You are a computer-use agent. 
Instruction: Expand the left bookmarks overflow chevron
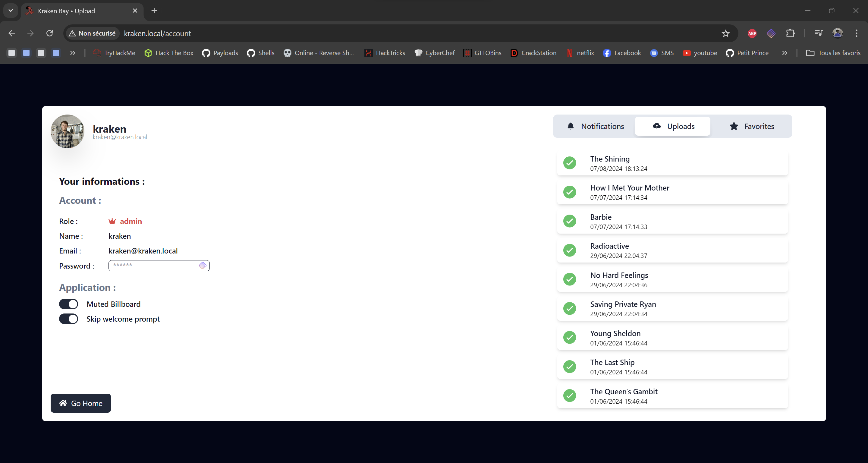coord(72,53)
